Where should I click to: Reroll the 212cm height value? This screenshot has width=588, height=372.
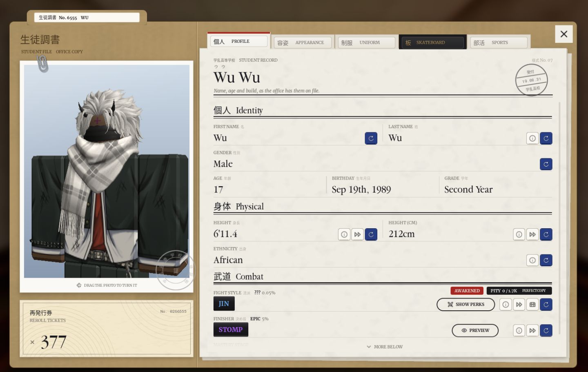(x=546, y=234)
